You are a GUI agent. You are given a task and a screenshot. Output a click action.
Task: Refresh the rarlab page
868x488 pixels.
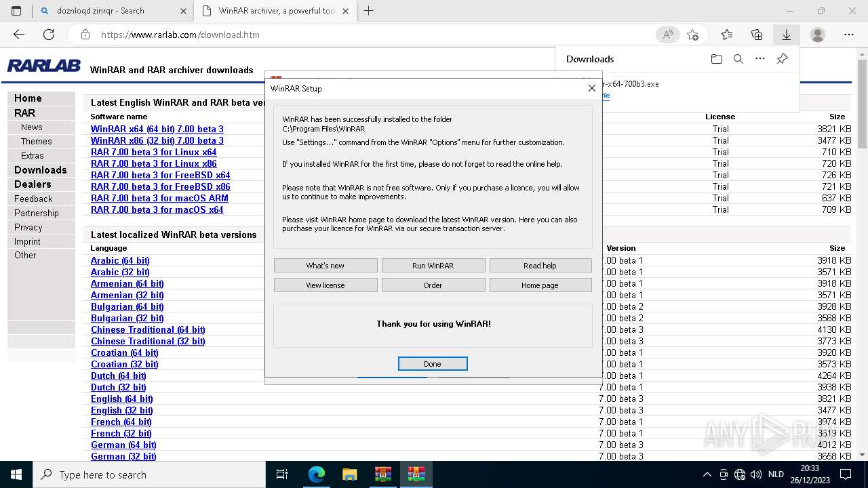tap(49, 35)
